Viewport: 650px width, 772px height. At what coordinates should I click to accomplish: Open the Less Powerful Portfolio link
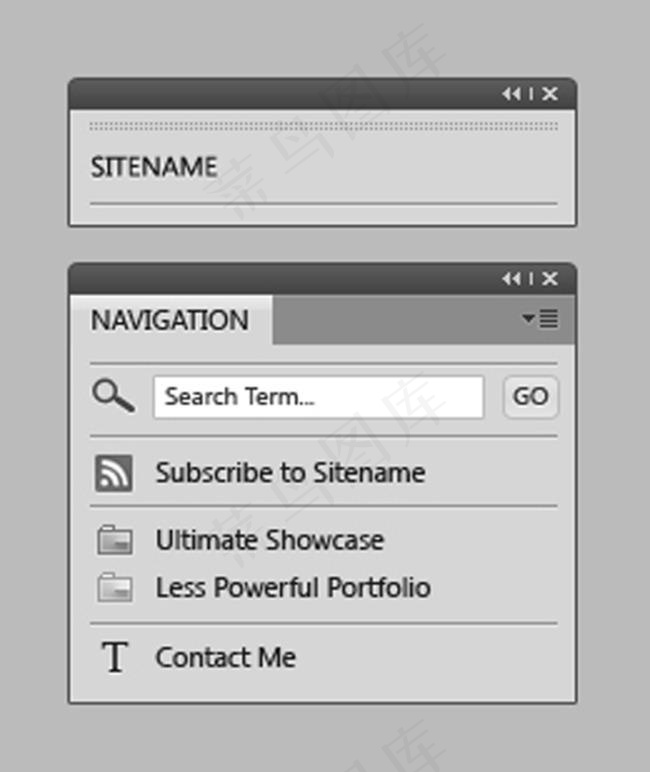pos(293,587)
